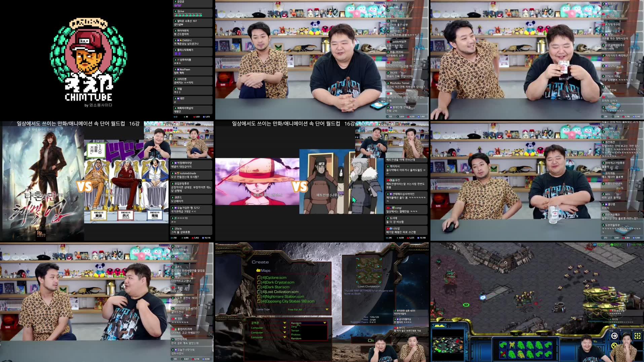Expand the topmost Computer slot dropdown arrow

(285, 328)
